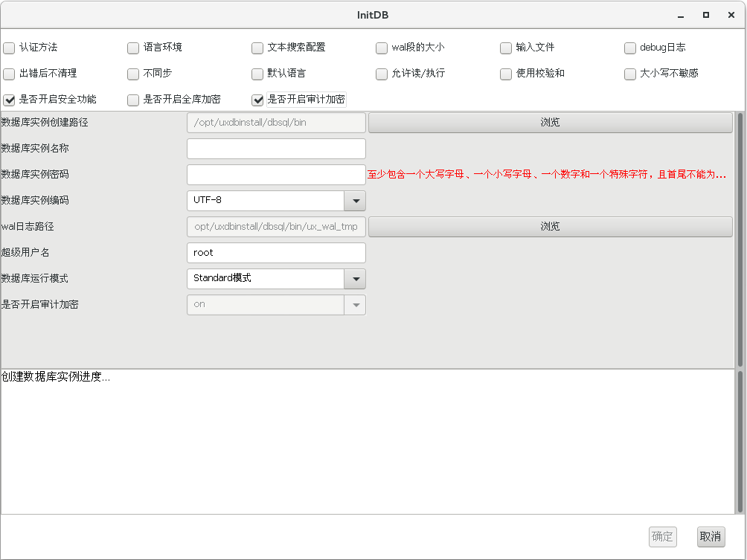
Task: Disable 是否开启审计加密 checkbox
Action: 257,100
